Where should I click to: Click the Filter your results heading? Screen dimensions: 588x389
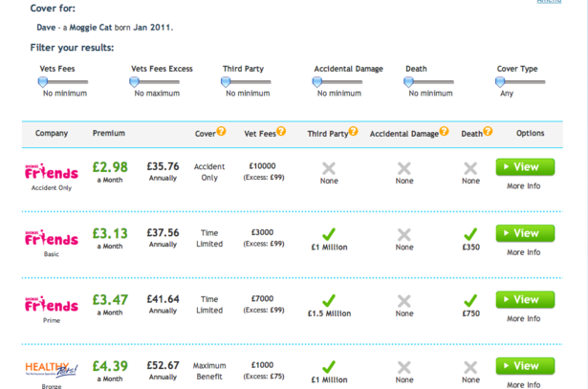(x=72, y=48)
